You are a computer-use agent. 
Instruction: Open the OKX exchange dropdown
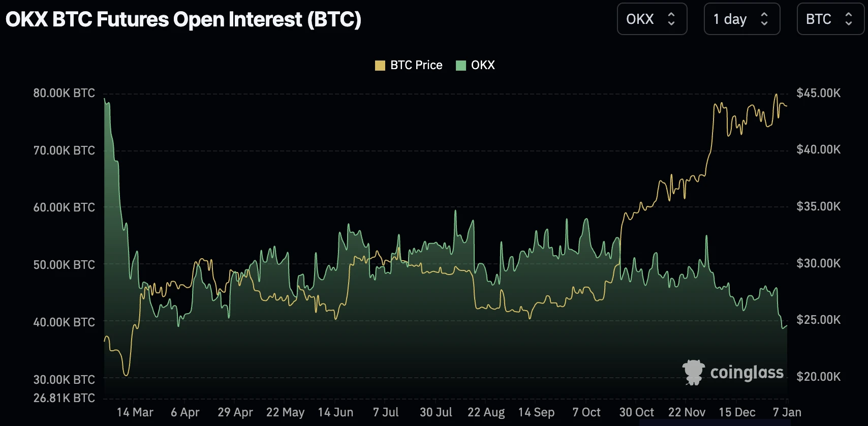coord(652,19)
